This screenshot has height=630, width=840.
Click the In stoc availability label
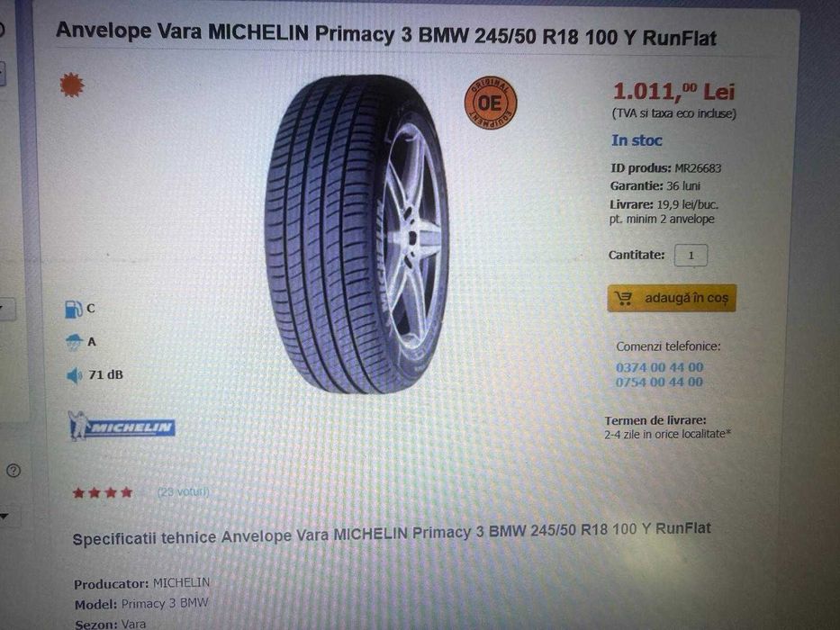tap(637, 140)
